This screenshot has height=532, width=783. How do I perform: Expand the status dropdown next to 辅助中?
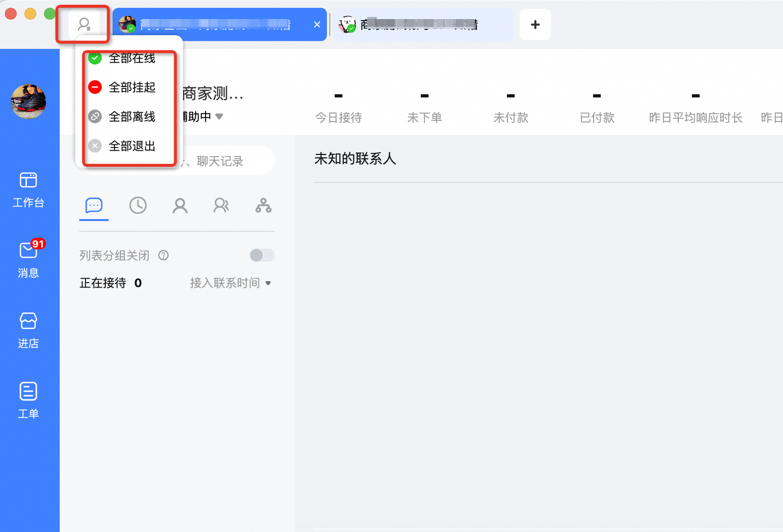219,116
